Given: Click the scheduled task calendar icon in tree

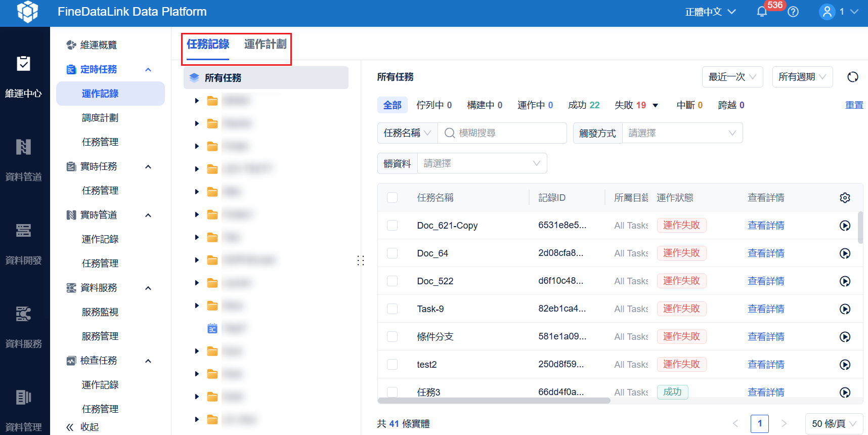Looking at the screenshot, I should pyautogui.click(x=212, y=328).
